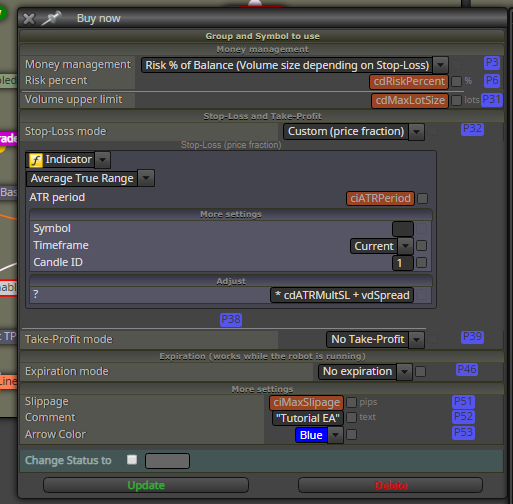The image size is (513, 504).
Task: Toggle the Arrow Color checkbox
Action: pos(351,435)
